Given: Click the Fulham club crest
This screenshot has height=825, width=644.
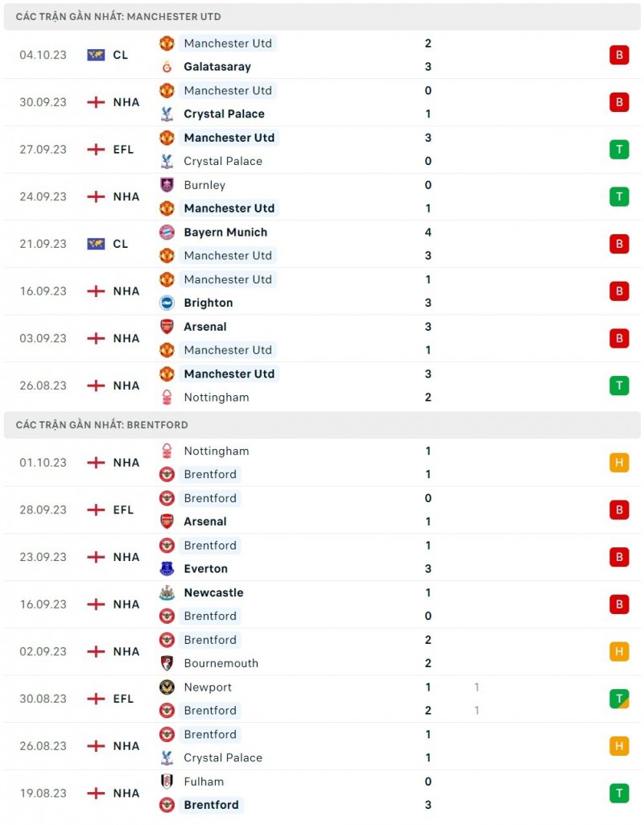Looking at the screenshot, I should coord(167,782).
